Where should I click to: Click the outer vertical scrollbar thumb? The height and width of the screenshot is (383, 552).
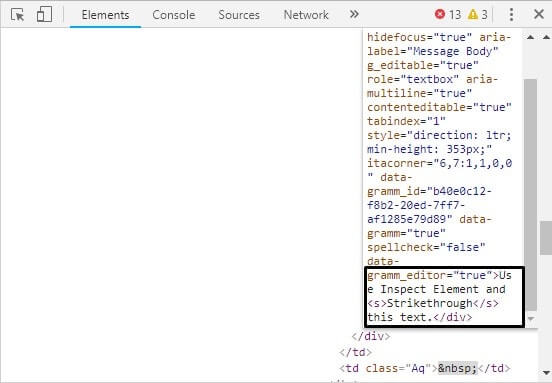point(546,238)
